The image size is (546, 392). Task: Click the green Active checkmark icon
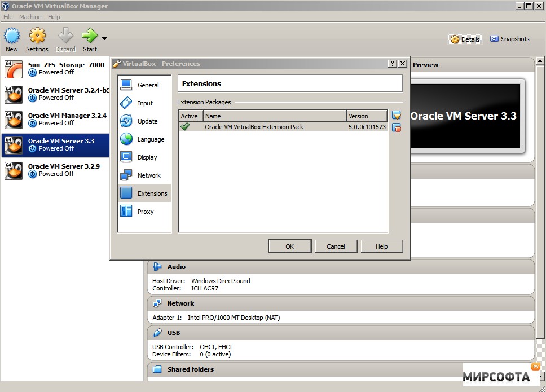click(185, 127)
